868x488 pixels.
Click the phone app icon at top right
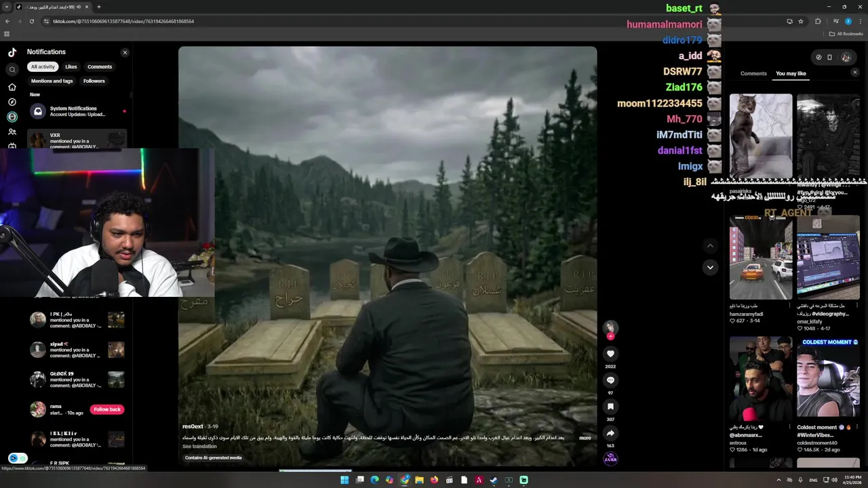point(829,58)
